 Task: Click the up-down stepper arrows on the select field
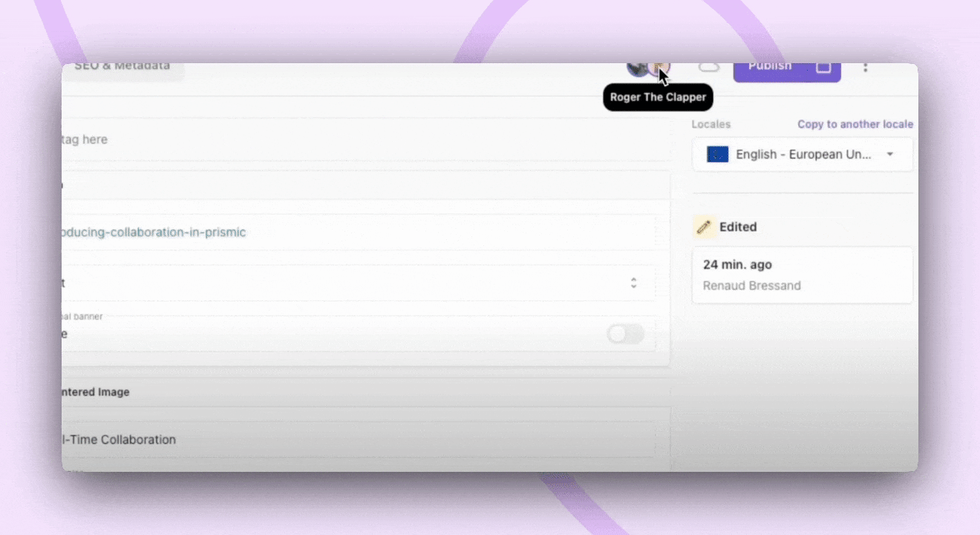[633, 282]
